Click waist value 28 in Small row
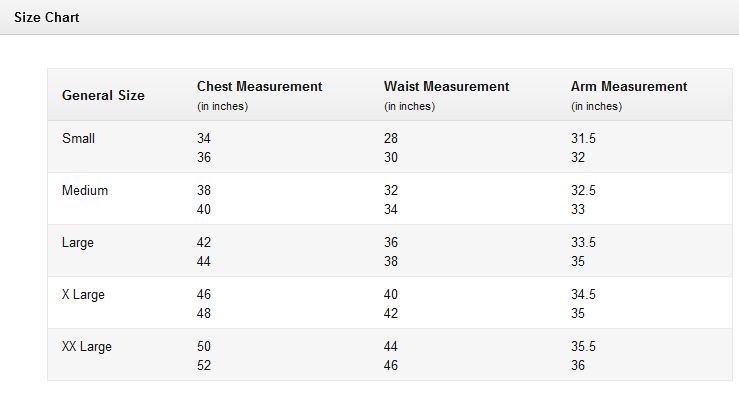Viewport: 739px width, 407px height. [x=391, y=139]
